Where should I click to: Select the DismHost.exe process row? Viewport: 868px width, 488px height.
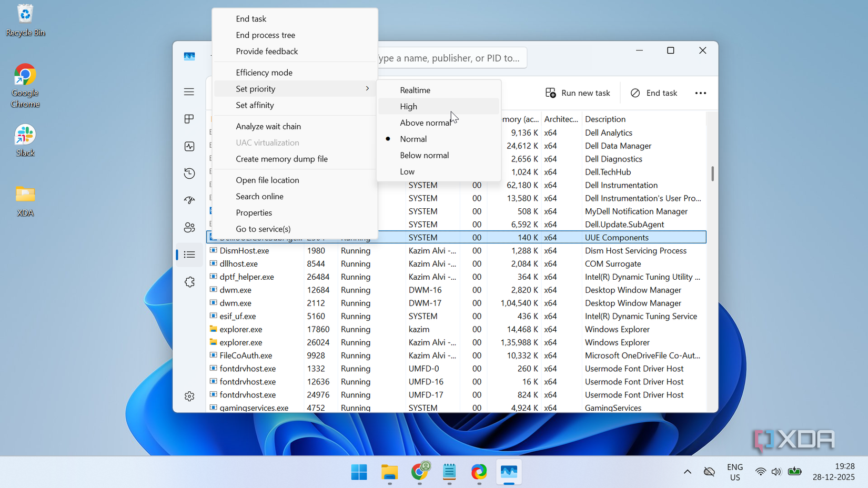pos(456,251)
